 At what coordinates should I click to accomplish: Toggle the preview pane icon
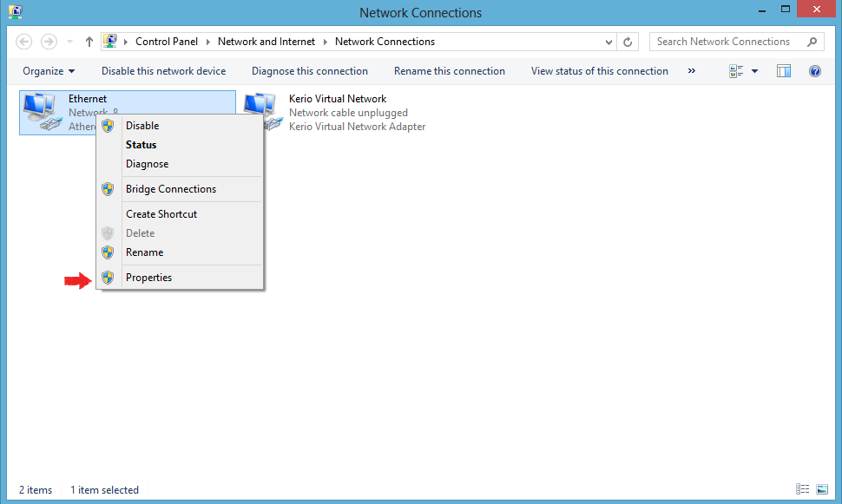tap(784, 71)
